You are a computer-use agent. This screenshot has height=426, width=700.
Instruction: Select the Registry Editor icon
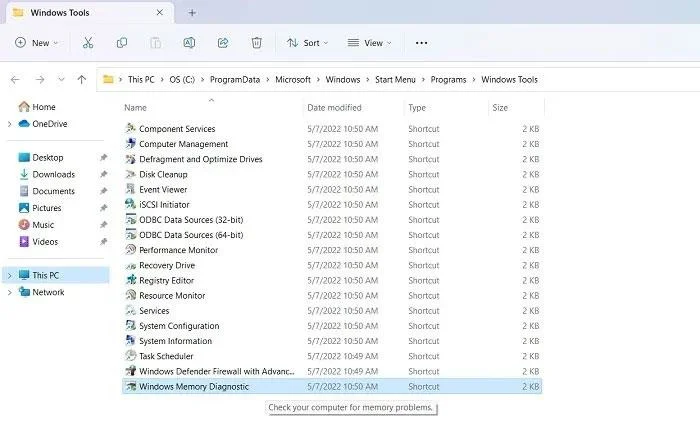pyautogui.click(x=130, y=280)
